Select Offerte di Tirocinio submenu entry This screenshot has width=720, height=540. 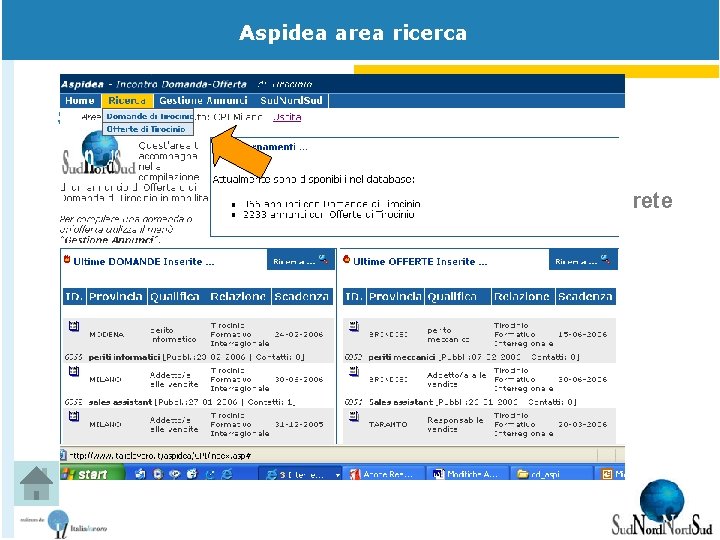click(x=147, y=129)
